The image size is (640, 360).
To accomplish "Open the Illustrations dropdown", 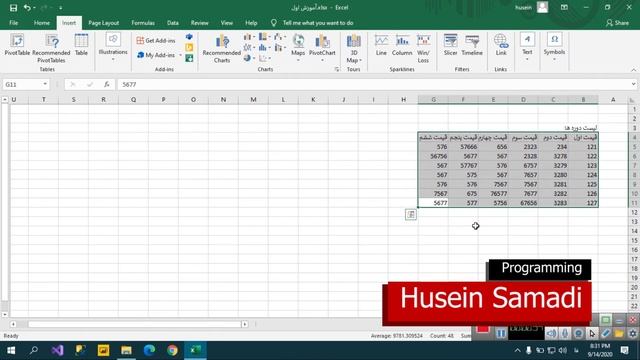I will tap(113, 48).
